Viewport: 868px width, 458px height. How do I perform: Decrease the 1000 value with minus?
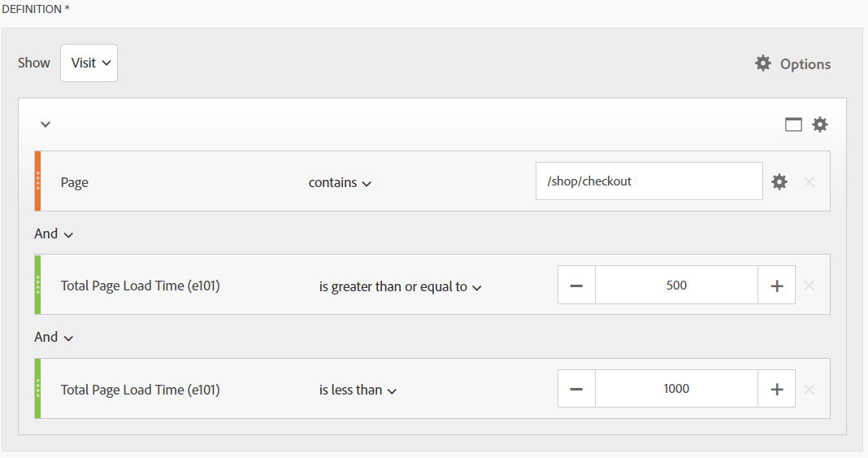coord(576,389)
